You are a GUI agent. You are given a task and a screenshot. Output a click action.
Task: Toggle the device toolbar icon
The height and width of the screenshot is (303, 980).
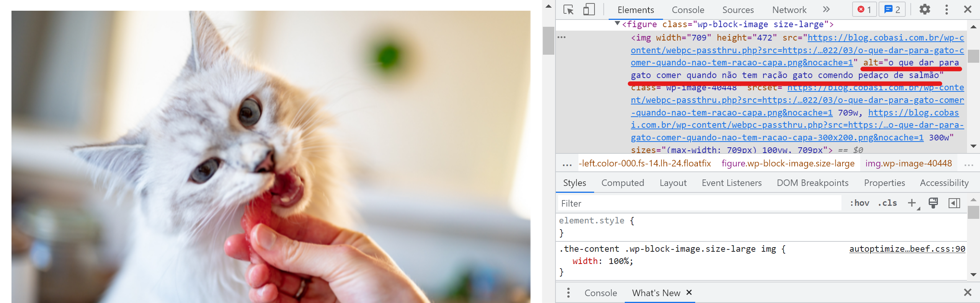(589, 10)
